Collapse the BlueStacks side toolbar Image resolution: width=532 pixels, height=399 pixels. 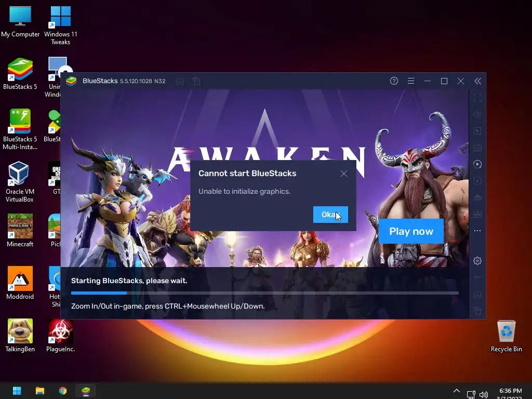pyautogui.click(x=477, y=81)
